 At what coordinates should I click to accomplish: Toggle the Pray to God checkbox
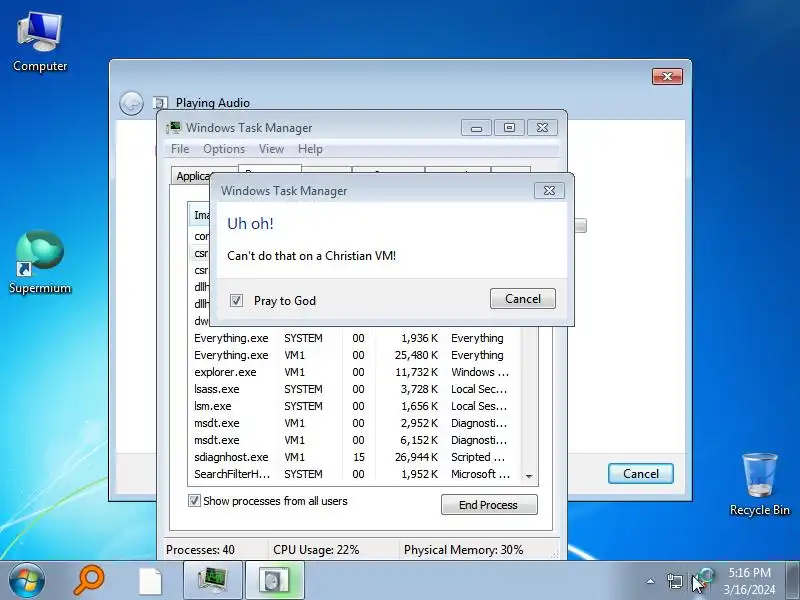(236, 301)
